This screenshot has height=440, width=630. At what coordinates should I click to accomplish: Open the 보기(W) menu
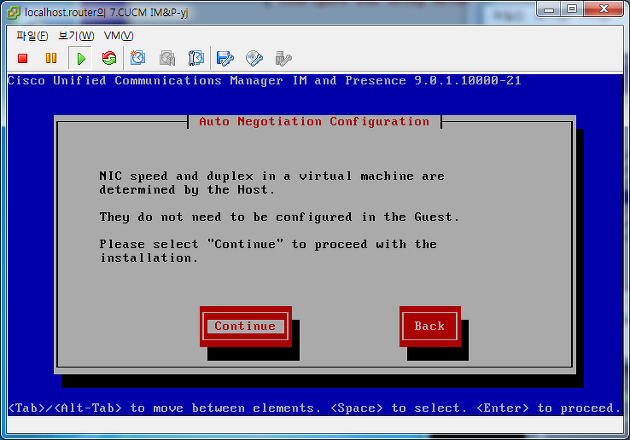[x=76, y=36]
